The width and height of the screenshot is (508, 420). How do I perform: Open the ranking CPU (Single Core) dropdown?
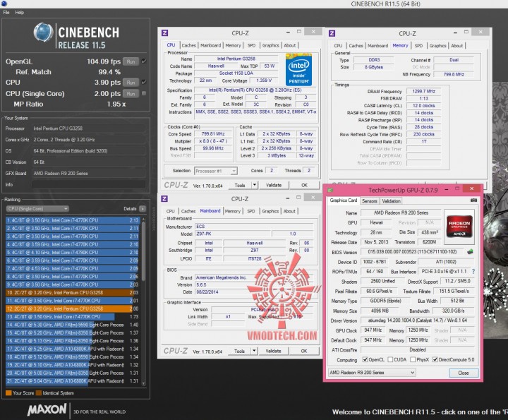coord(37,209)
